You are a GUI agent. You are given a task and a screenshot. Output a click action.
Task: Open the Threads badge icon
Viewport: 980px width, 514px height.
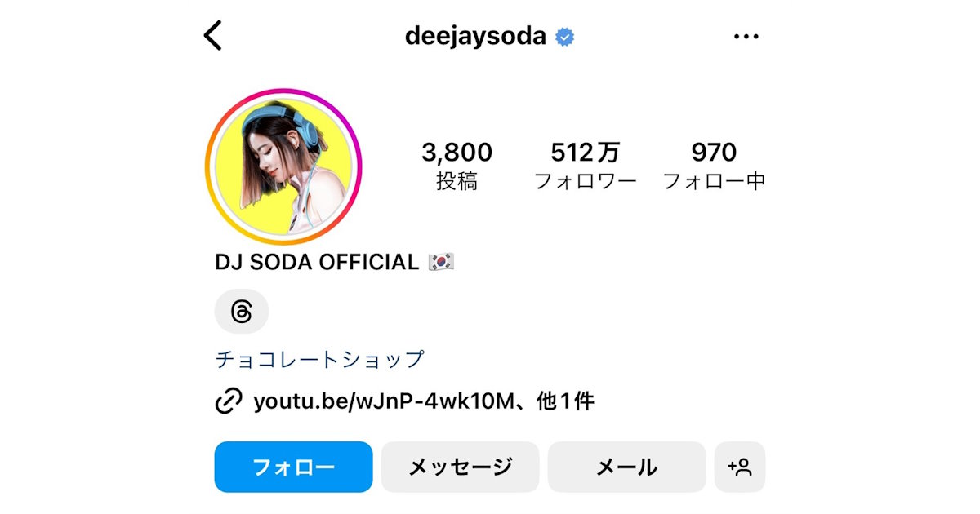[x=242, y=312]
